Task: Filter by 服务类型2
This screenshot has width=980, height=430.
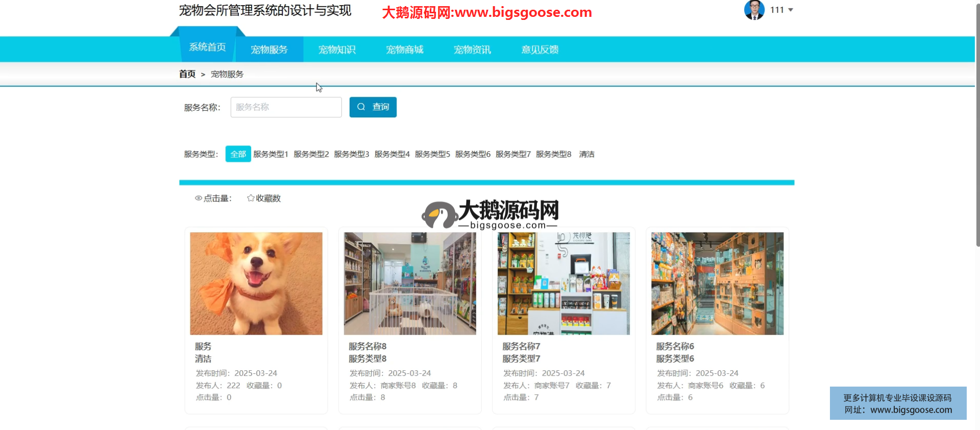Action: [311, 154]
